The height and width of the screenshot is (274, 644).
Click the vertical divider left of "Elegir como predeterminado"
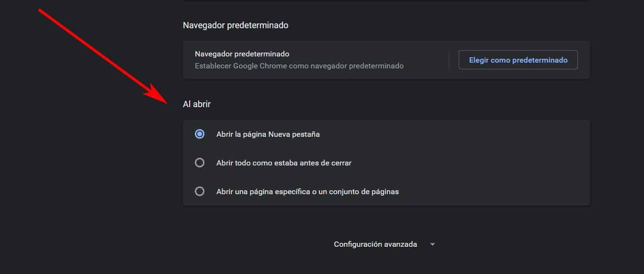[449, 60]
